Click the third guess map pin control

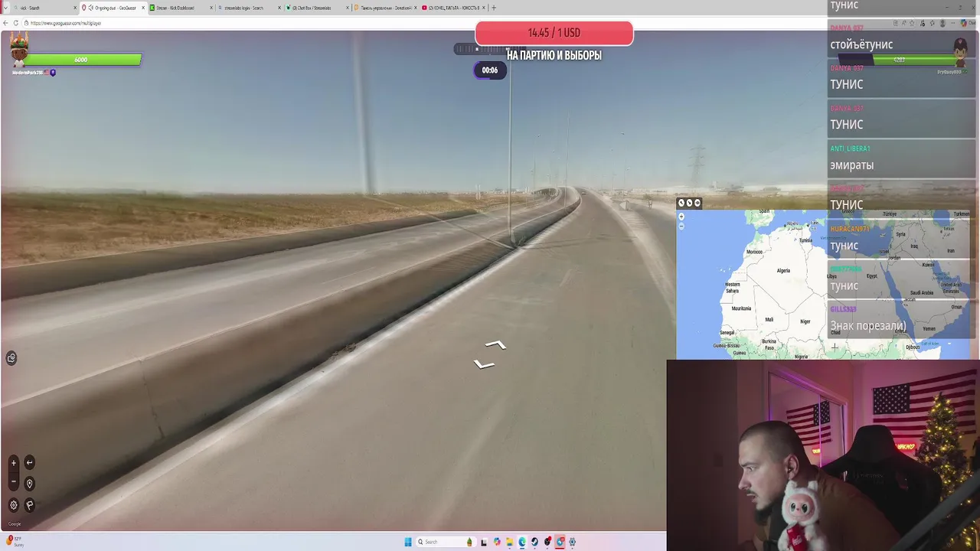697,203
